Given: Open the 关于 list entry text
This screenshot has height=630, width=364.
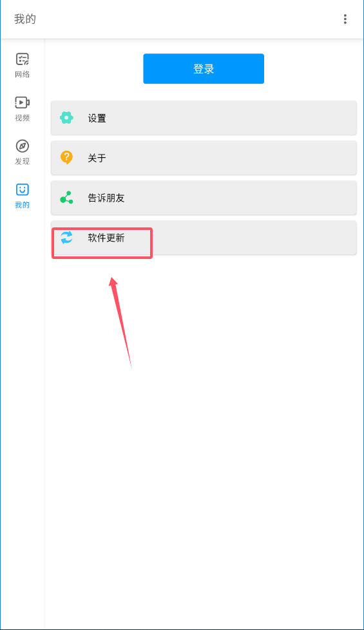Looking at the screenshot, I should tap(97, 158).
